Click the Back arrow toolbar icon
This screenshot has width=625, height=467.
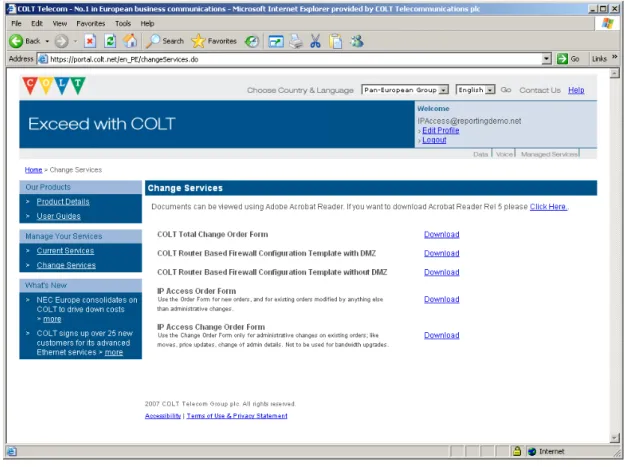pyautogui.click(x=16, y=41)
